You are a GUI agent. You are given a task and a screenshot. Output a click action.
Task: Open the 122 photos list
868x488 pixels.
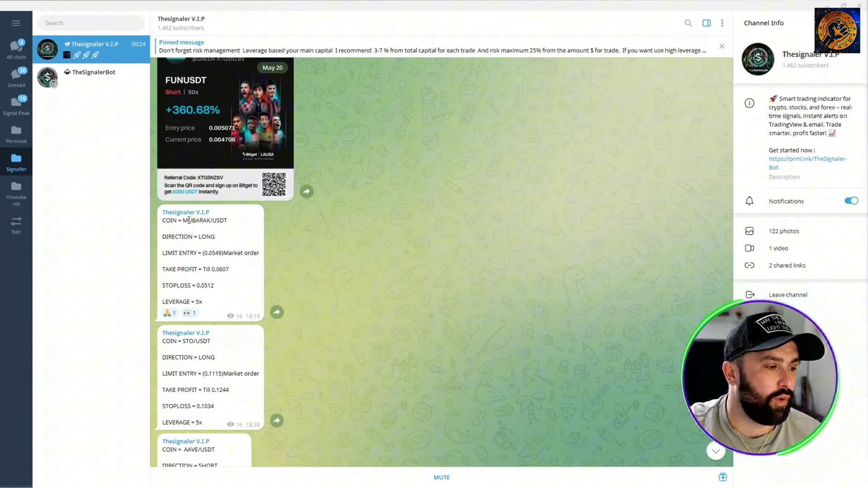(x=800, y=231)
